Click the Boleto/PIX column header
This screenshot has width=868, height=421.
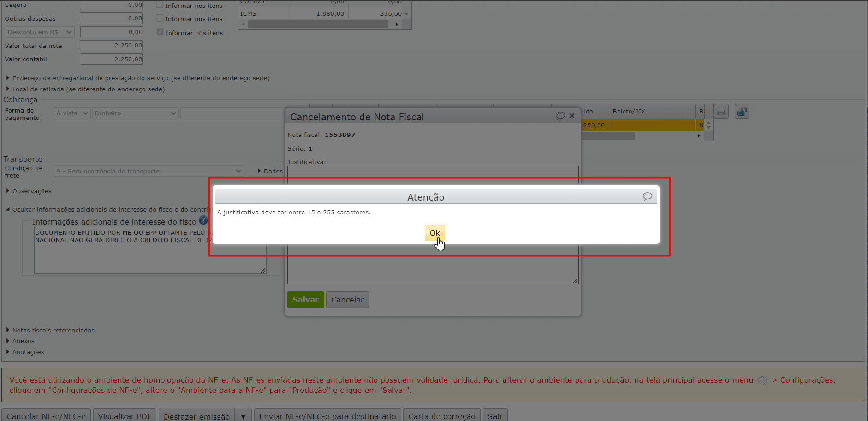pos(652,111)
